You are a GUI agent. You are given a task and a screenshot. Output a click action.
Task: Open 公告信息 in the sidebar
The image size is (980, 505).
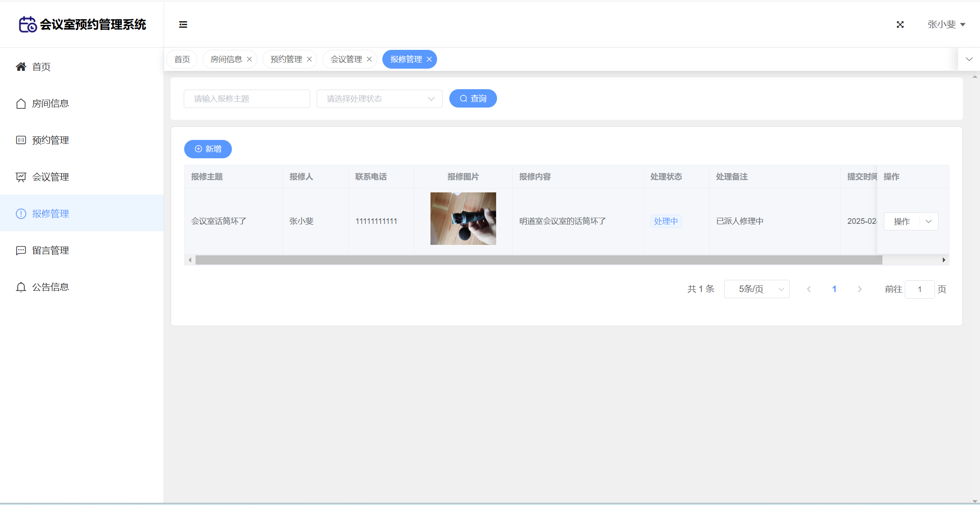[50, 287]
